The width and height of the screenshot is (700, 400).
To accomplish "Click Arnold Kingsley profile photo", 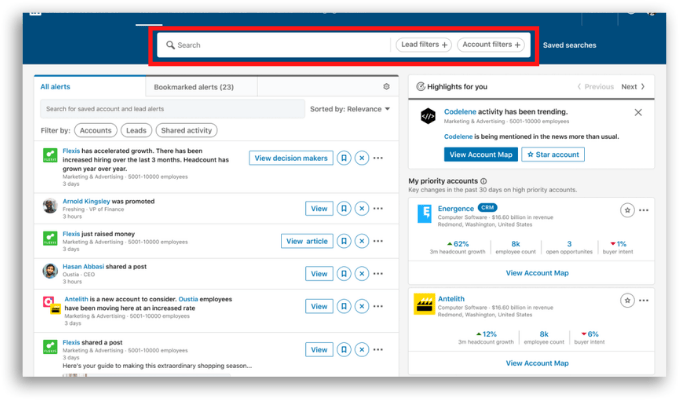I will point(50,206).
